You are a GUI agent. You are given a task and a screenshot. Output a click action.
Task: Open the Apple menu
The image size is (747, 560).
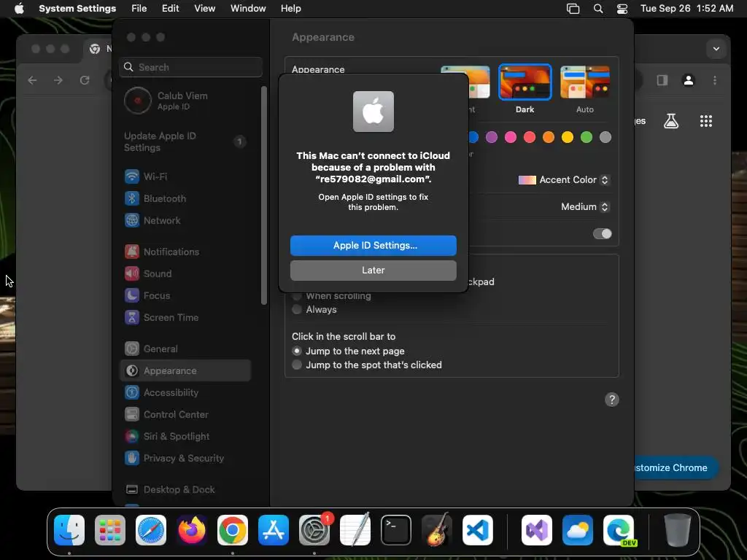click(x=19, y=9)
